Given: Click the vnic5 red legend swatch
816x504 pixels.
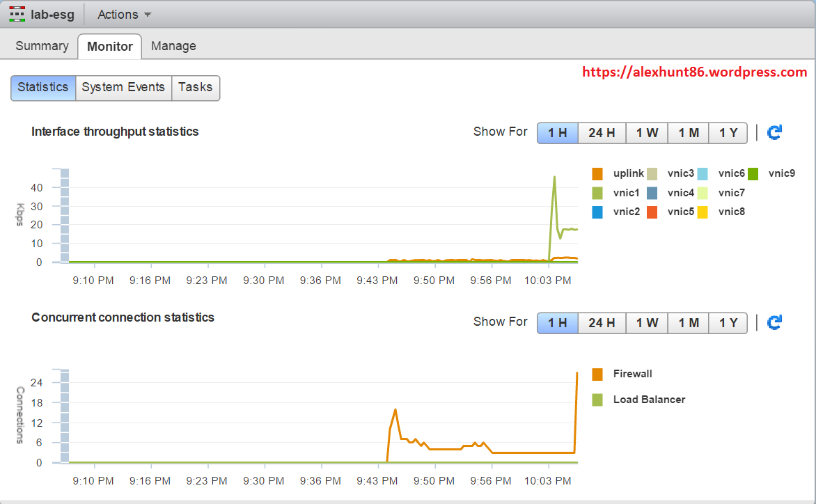Looking at the screenshot, I should (x=652, y=212).
